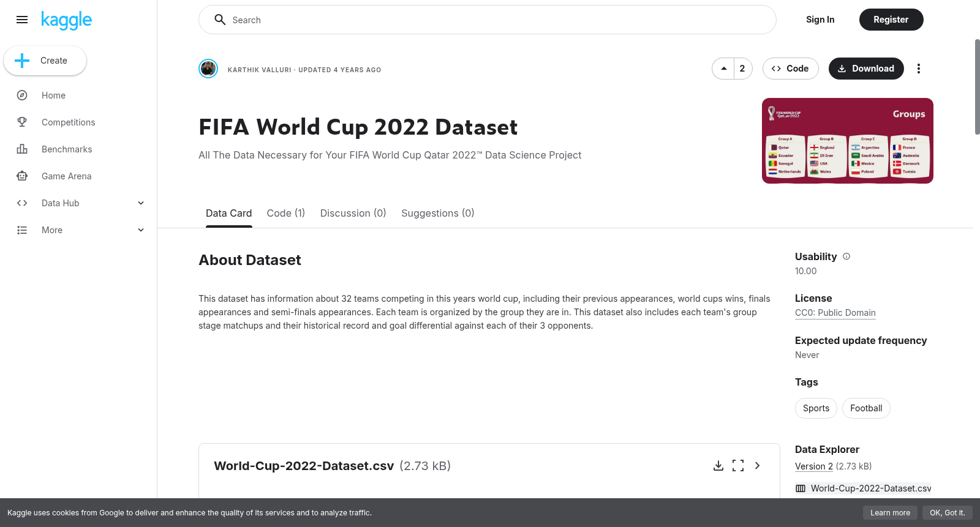
Task: Open the three-dot more options menu
Action: click(x=919, y=69)
